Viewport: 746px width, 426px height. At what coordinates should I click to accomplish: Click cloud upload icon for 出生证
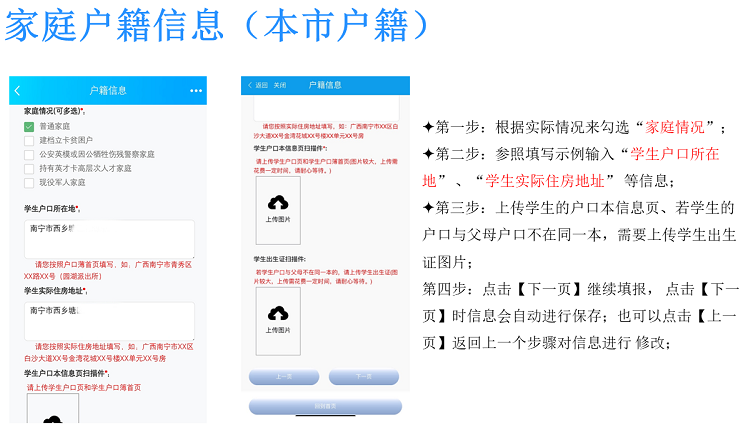278,314
